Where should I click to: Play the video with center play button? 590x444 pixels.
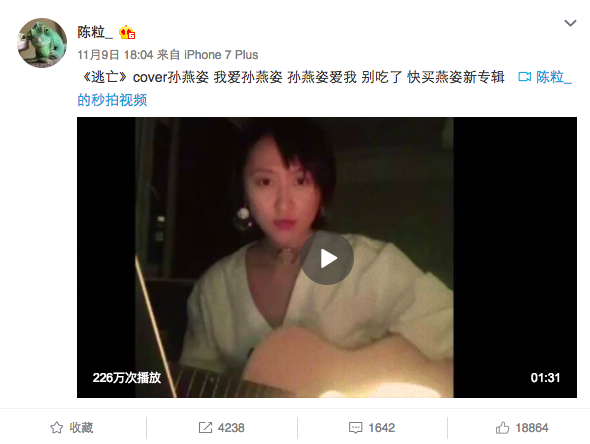(x=327, y=258)
